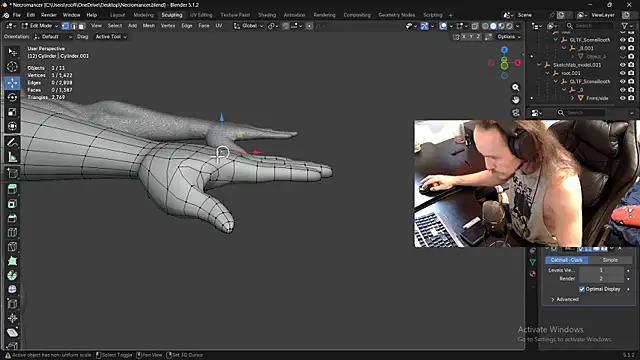Click the red X axis gizmo ball
The width and height of the screenshot is (640, 360).
[x=518, y=62]
